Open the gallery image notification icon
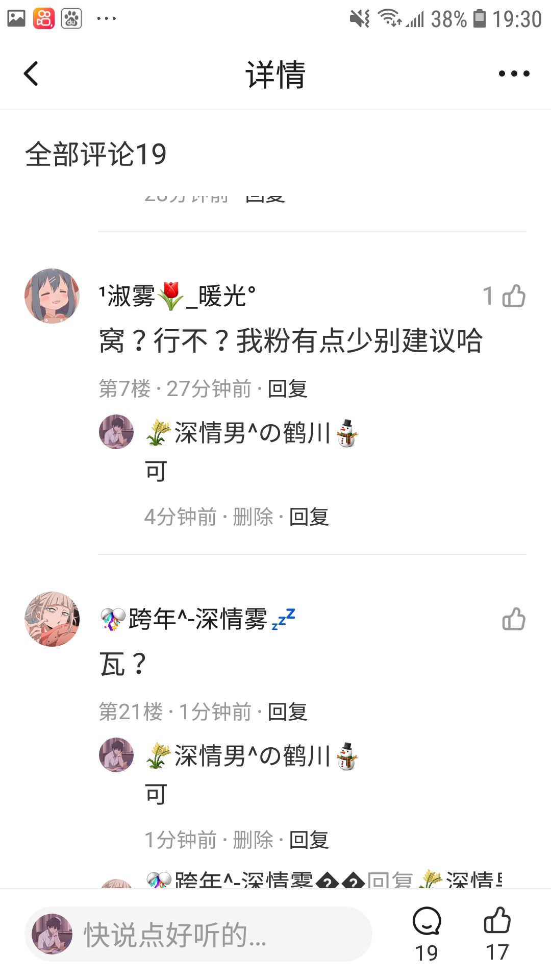 point(16,19)
